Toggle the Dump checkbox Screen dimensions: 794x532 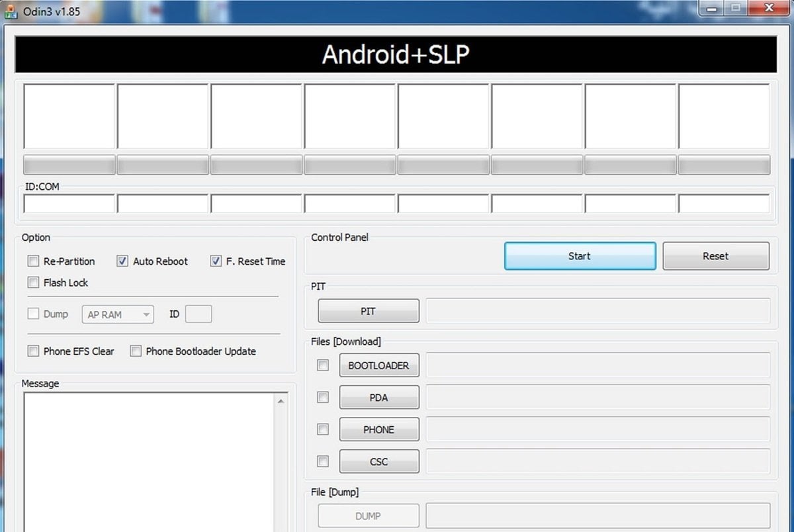(x=33, y=314)
